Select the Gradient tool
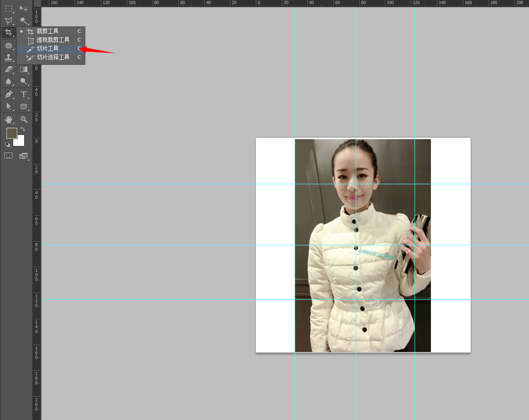 (x=24, y=70)
